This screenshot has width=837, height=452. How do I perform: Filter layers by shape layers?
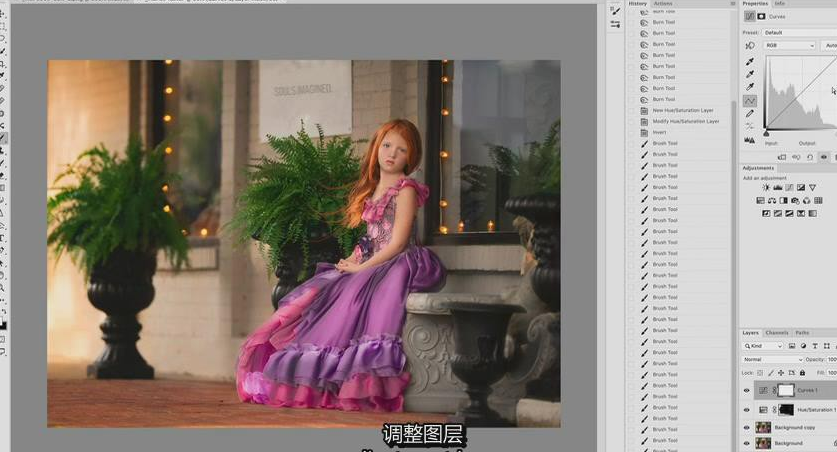click(827, 346)
